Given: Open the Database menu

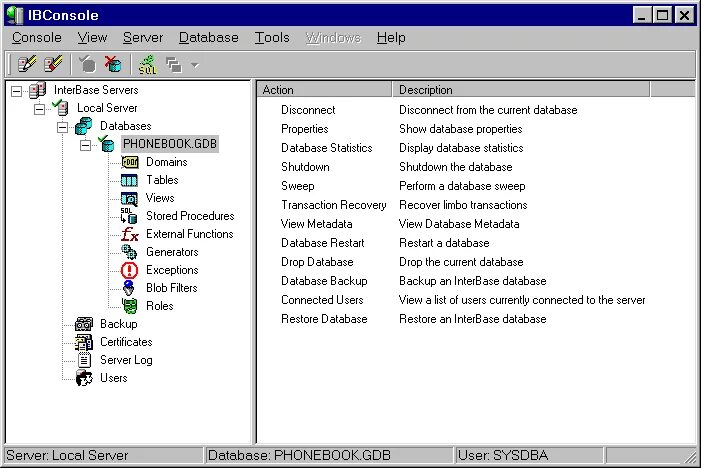Looking at the screenshot, I should pos(209,38).
